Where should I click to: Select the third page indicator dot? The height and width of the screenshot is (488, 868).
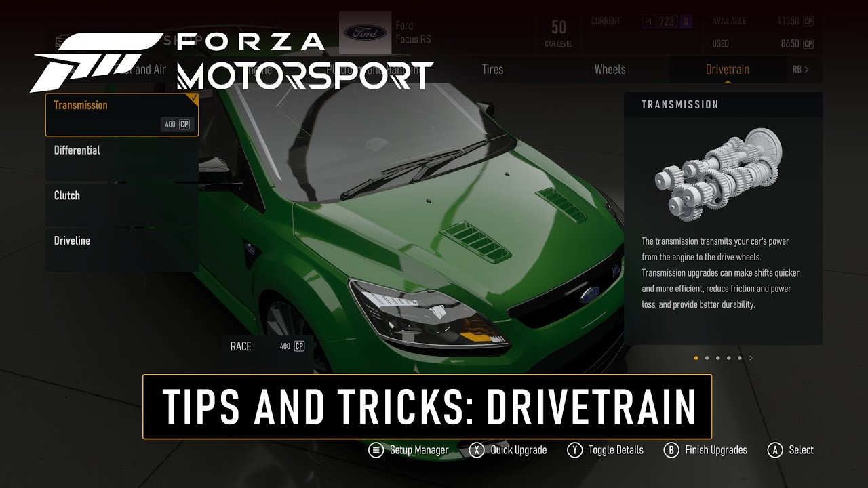click(x=717, y=358)
